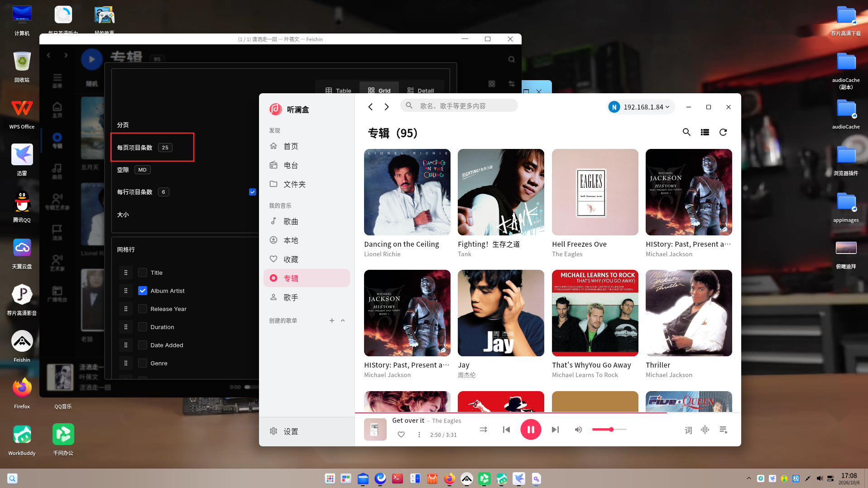The height and width of the screenshot is (488, 868).
Task: Open the server 192.168.1.84 dropdown
Action: pyautogui.click(x=640, y=107)
